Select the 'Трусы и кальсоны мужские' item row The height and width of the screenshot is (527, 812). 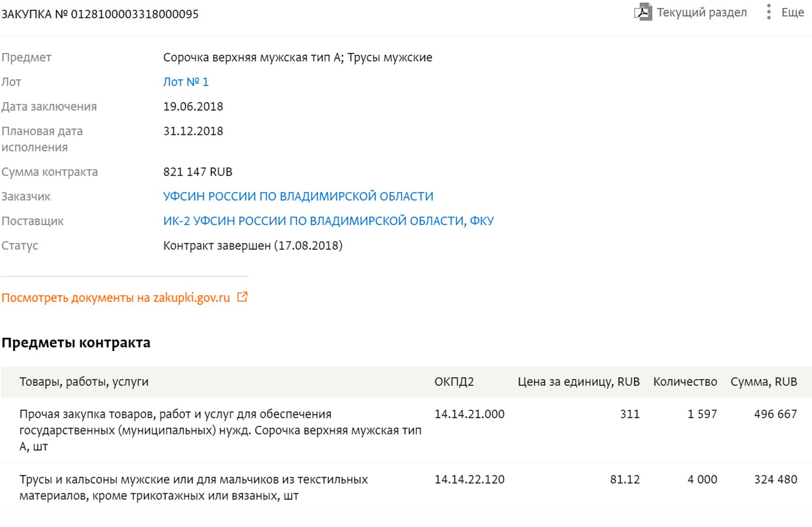pyautogui.click(x=193, y=487)
